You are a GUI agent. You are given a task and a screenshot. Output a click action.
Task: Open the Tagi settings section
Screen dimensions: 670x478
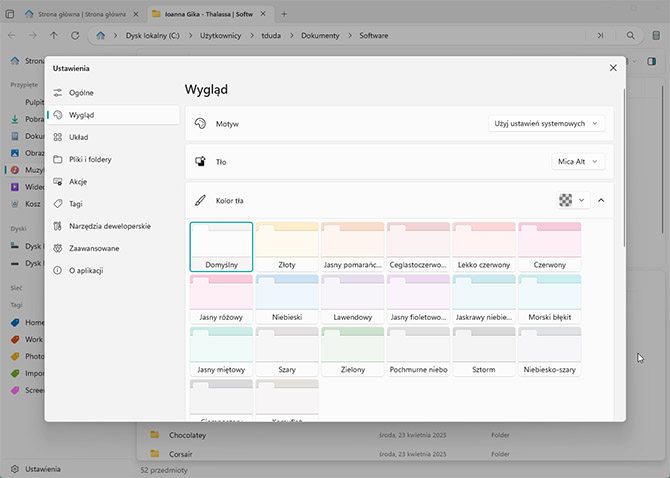click(x=113, y=204)
